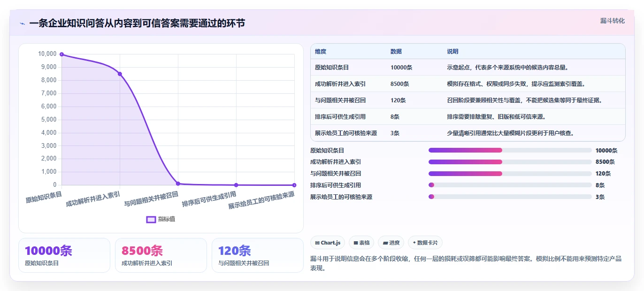Click the 排序后可供生成引用 row name in the table
Viewport: 644px width, 291px height.
coord(340,117)
